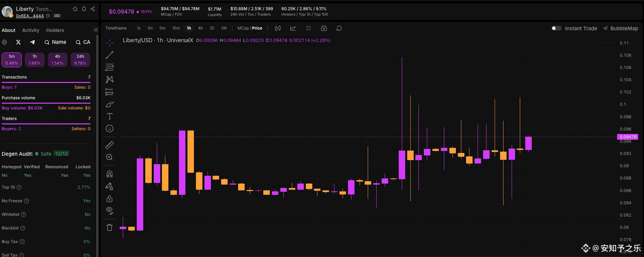This screenshot has width=644, height=257.
Task: Change the candlestick chart type
Action: point(278,28)
